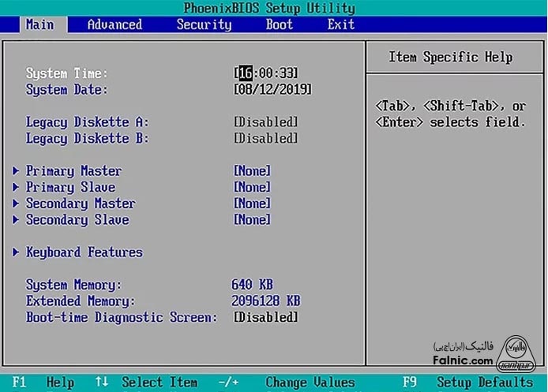Expand the Secondary Master entry
548x392 pixels.
tap(80, 203)
